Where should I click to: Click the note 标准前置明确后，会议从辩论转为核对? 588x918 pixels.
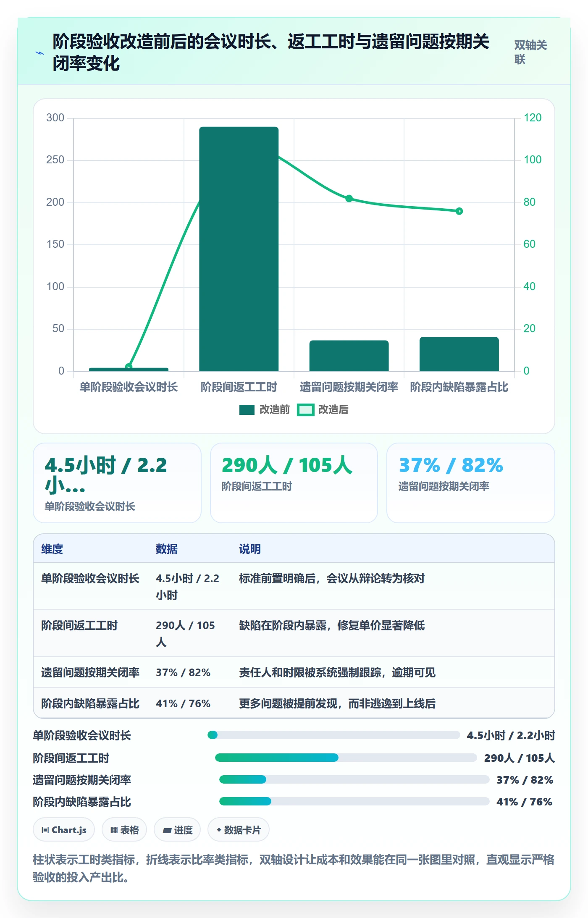tap(332, 578)
